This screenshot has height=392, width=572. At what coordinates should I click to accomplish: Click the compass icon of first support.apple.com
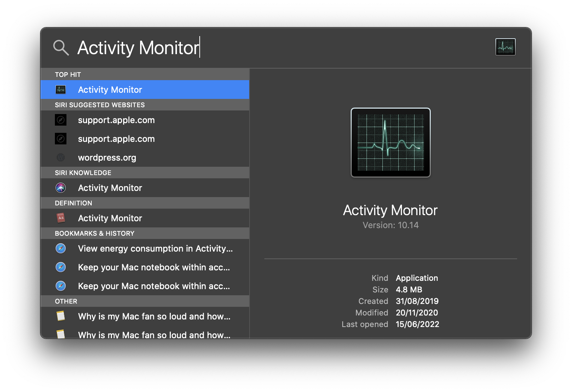[x=61, y=120]
